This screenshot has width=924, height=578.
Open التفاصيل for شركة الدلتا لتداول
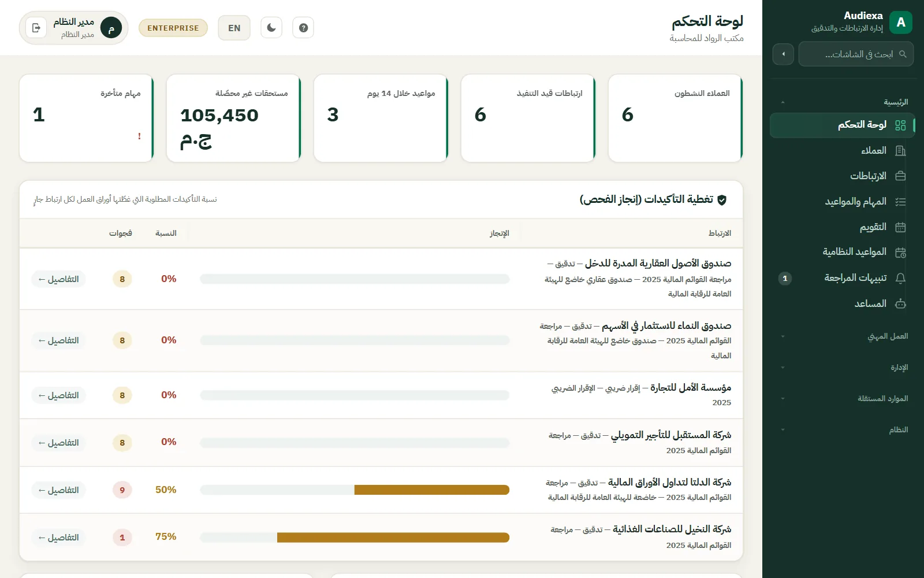[x=59, y=490]
